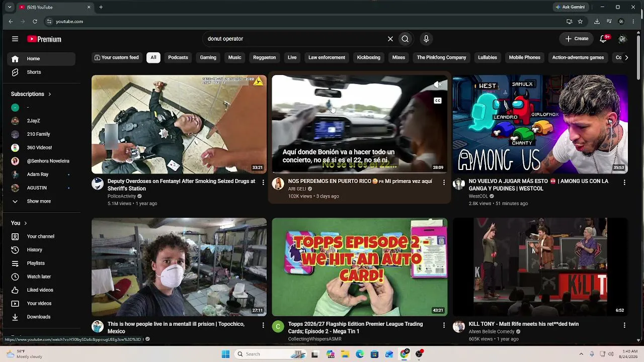Open options menu for the KILL TONY video
The height and width of the screenshot is (362, 644).
tap(624, 325)
